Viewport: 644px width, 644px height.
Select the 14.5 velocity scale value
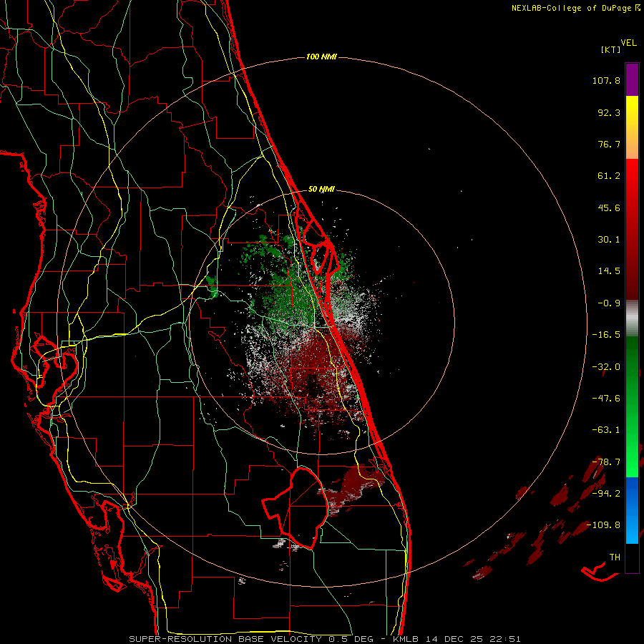pyautogui.click(x=609, y=271)
